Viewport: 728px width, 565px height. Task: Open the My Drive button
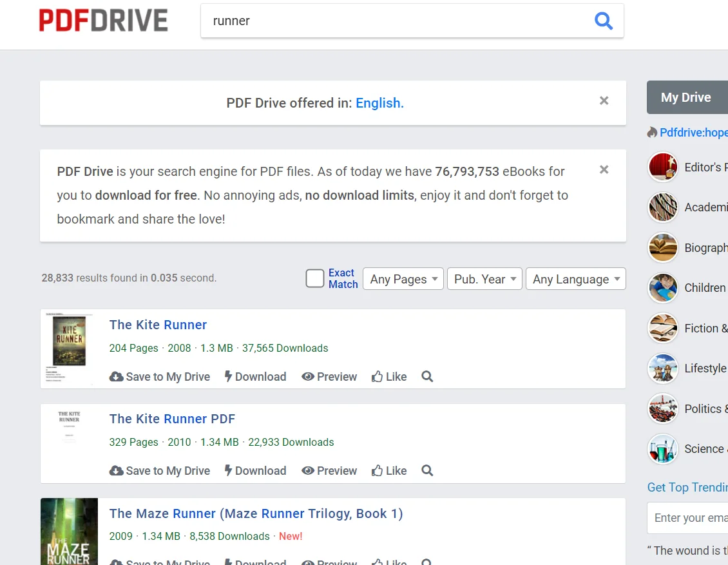pos(687,97)
